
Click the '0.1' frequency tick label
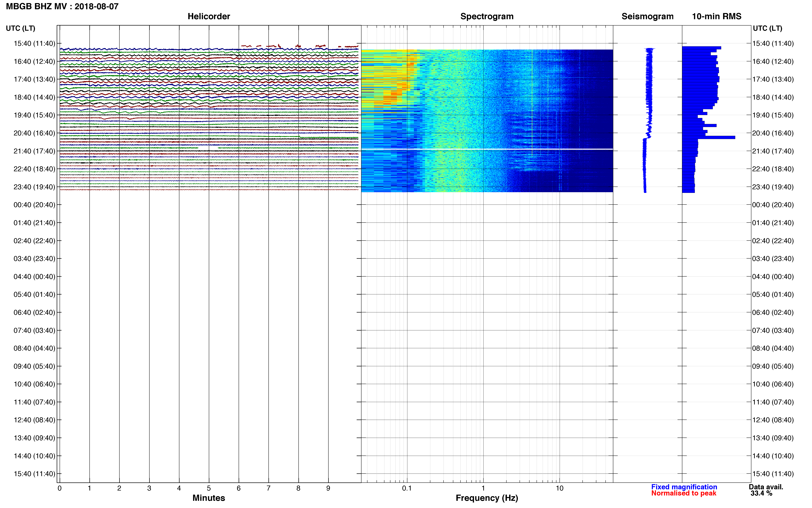(x=407, y=488)
